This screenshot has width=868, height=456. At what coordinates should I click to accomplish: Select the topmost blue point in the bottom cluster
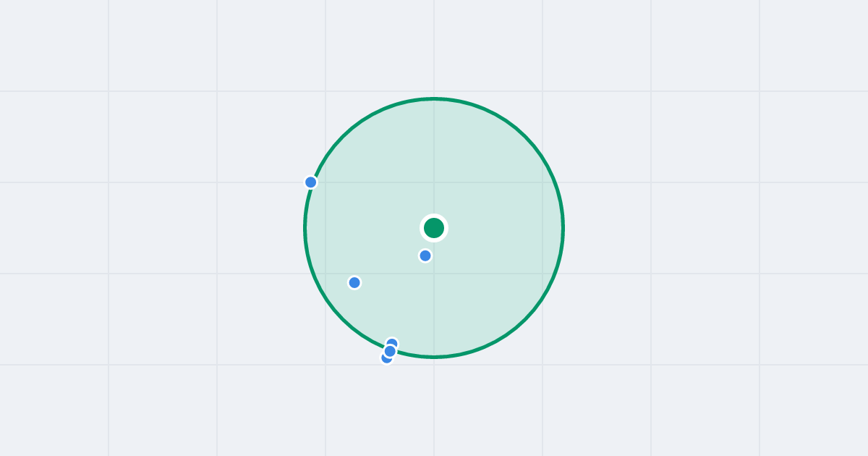(393, 342)
